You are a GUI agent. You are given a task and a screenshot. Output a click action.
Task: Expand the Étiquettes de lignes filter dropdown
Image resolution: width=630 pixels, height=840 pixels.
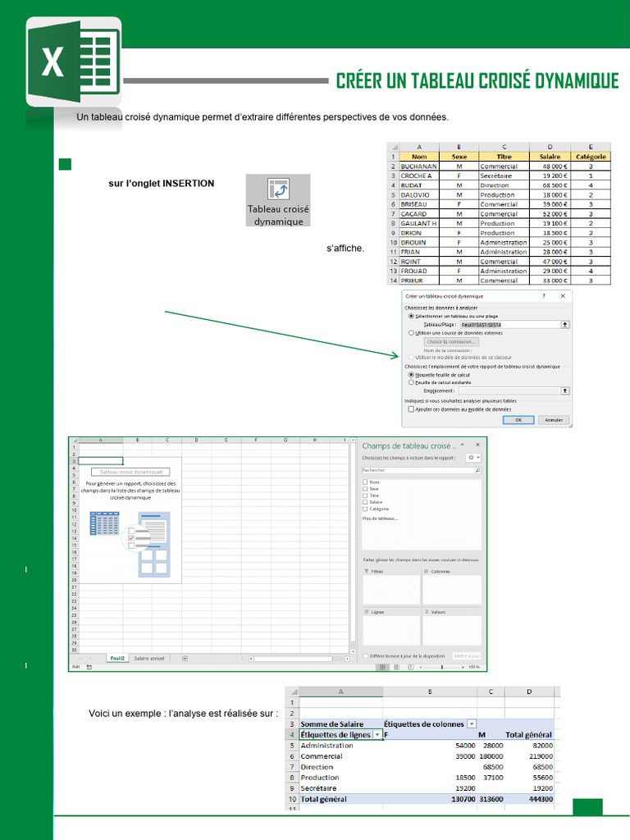click(377, 735)
